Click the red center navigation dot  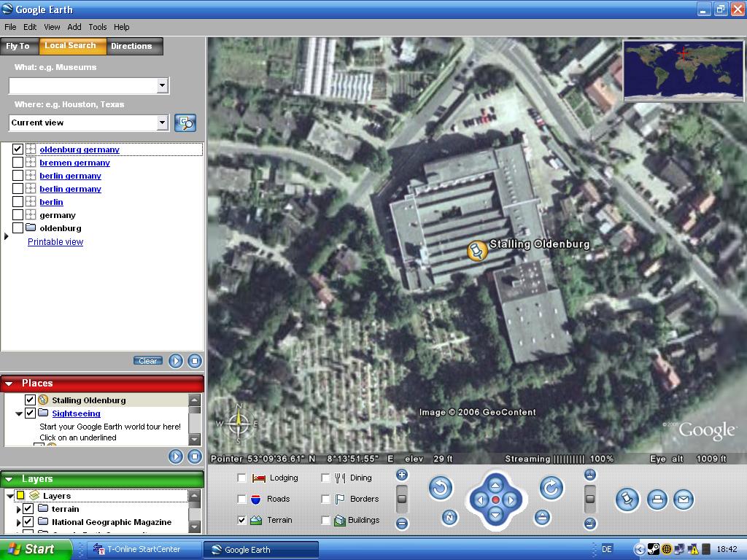pos(495,500)
